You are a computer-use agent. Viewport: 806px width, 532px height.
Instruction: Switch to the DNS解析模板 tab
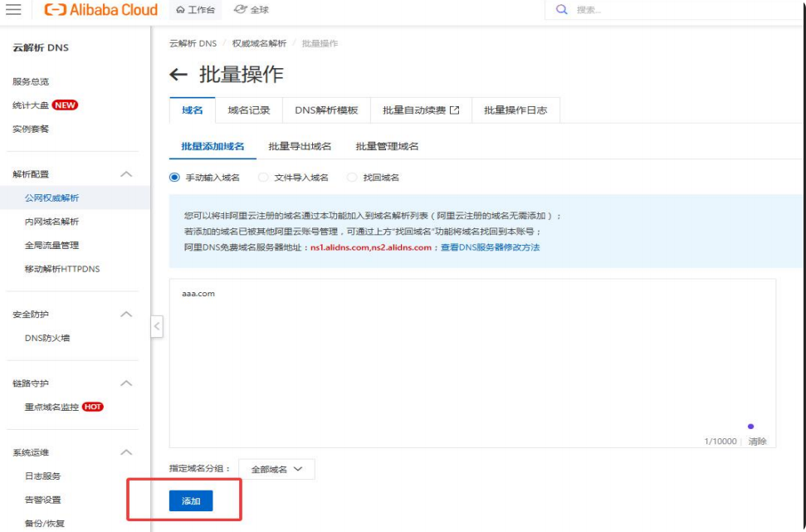pyautogui.click(x=326, y=110)
